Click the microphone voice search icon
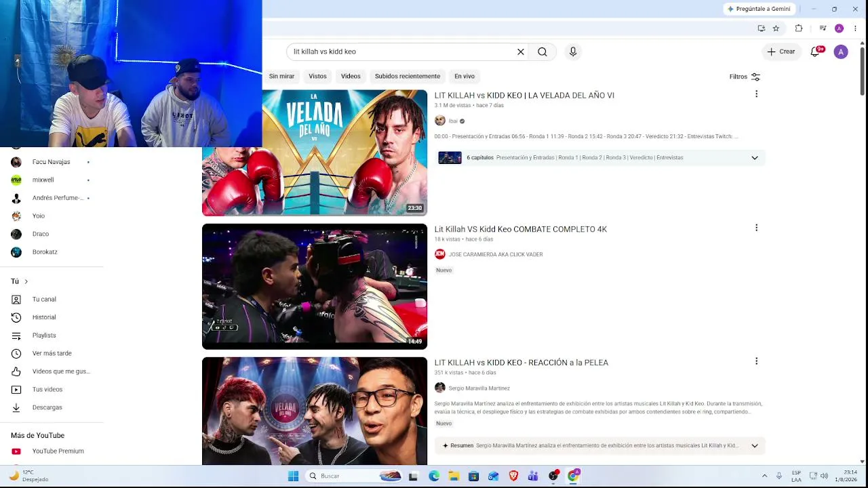 (x=573, y=52)
